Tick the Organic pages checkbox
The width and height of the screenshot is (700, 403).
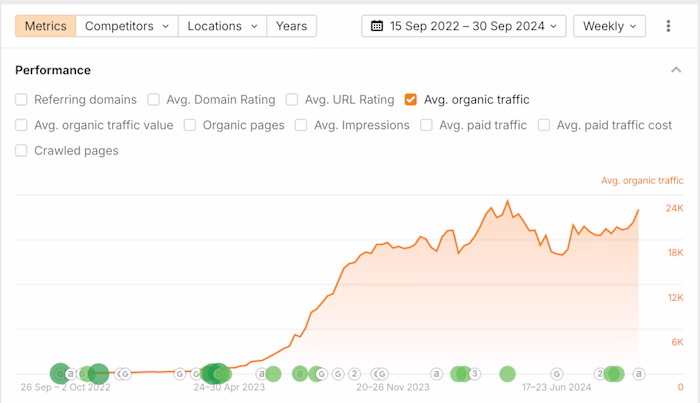coord(190,125)
